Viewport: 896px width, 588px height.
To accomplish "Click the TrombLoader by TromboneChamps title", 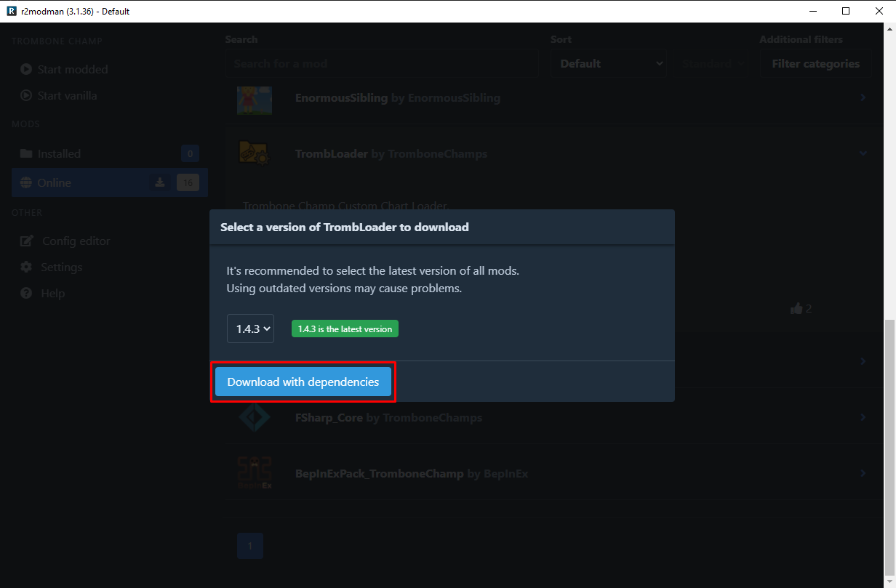I will point(391,154).
